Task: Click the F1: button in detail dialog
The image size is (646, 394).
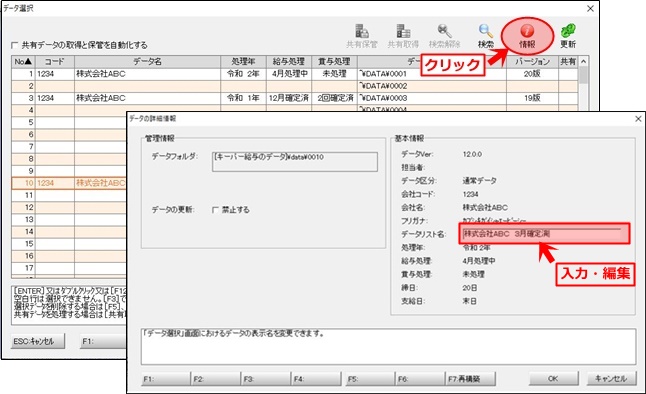Action: (166, 379)
